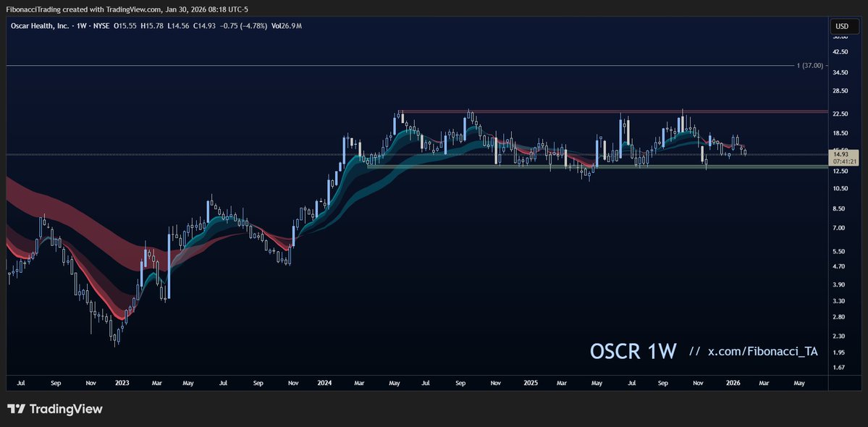
Task: Open the USD currency selector
Action: pyautogui.click(x=843, y=26)
